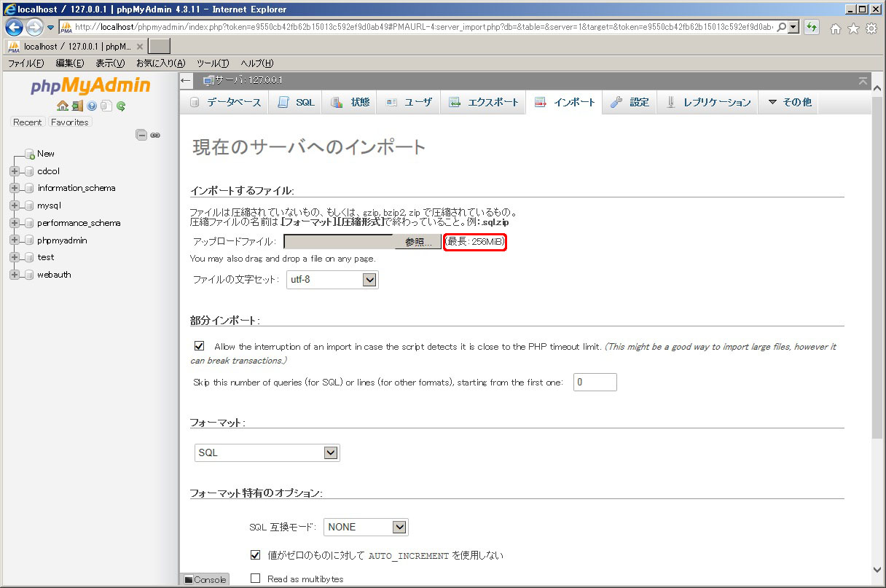
Task: Open the SQL format dropdown
Action: [267, 452]
